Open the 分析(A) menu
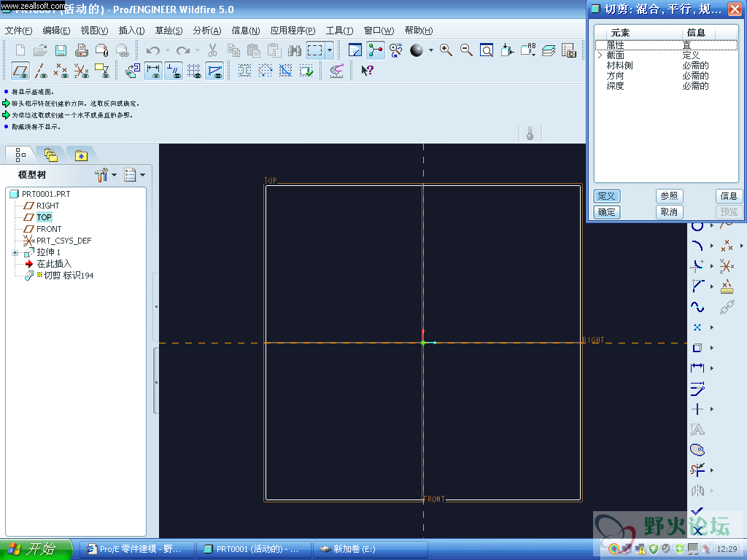Image resolution: width=747 pixels, height=560 pixels. coord(206,31)
